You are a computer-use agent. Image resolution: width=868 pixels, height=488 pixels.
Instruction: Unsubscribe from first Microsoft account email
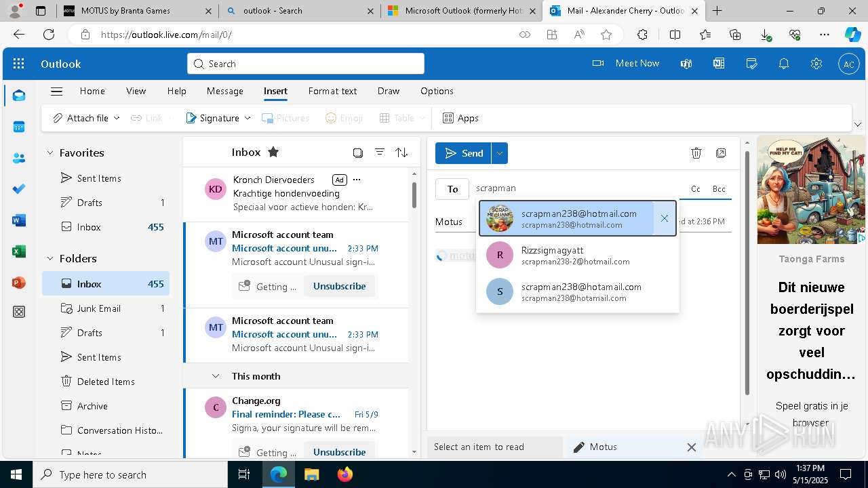tap(339, 286)
